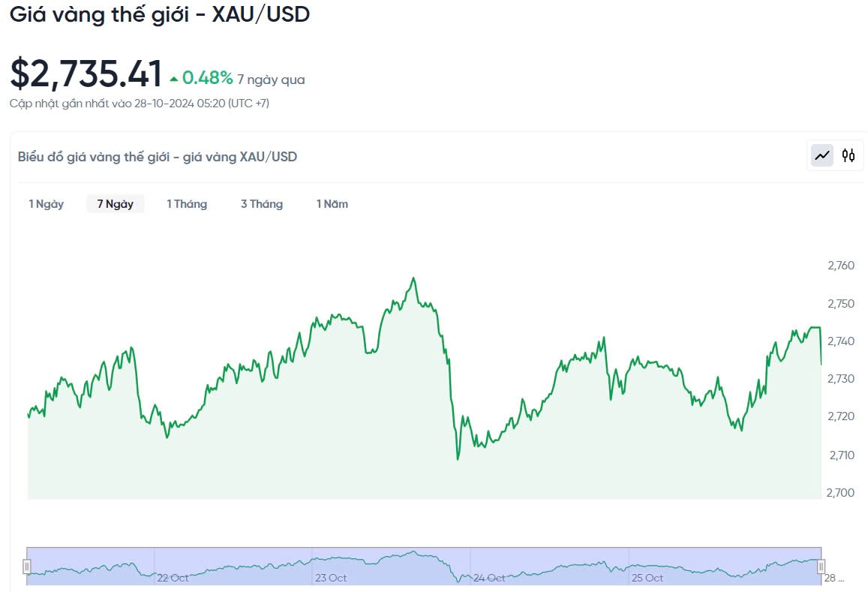The image size is (868, 592).
Task: Click the 24 Oct marker in navigator
Action: pos(489,578)
